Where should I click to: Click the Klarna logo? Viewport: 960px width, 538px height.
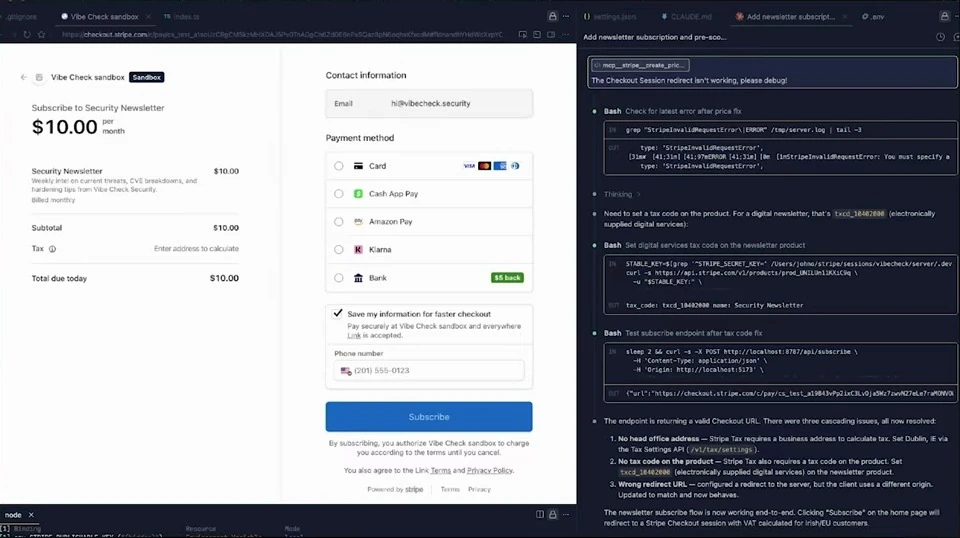coord(358,250)
